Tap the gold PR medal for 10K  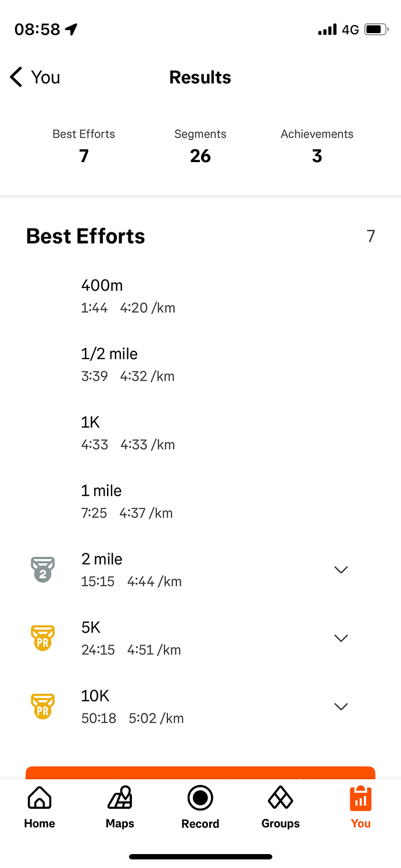42,706
